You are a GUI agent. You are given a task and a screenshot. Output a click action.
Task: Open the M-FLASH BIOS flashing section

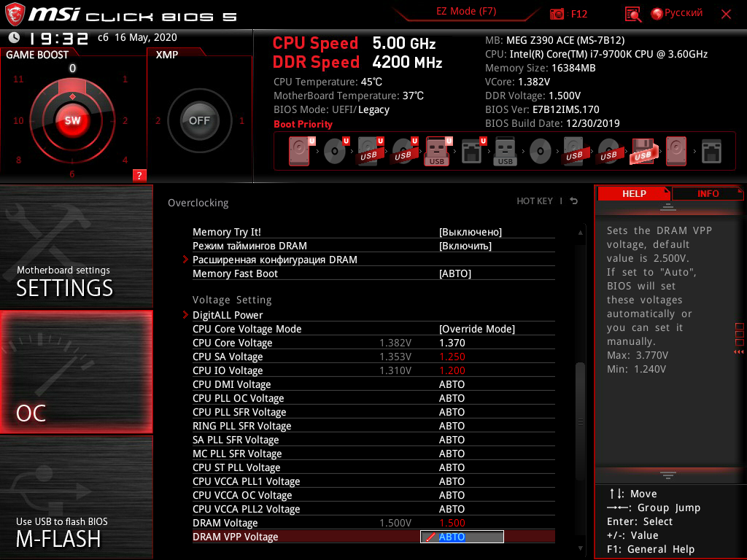[x=76, y=497]
